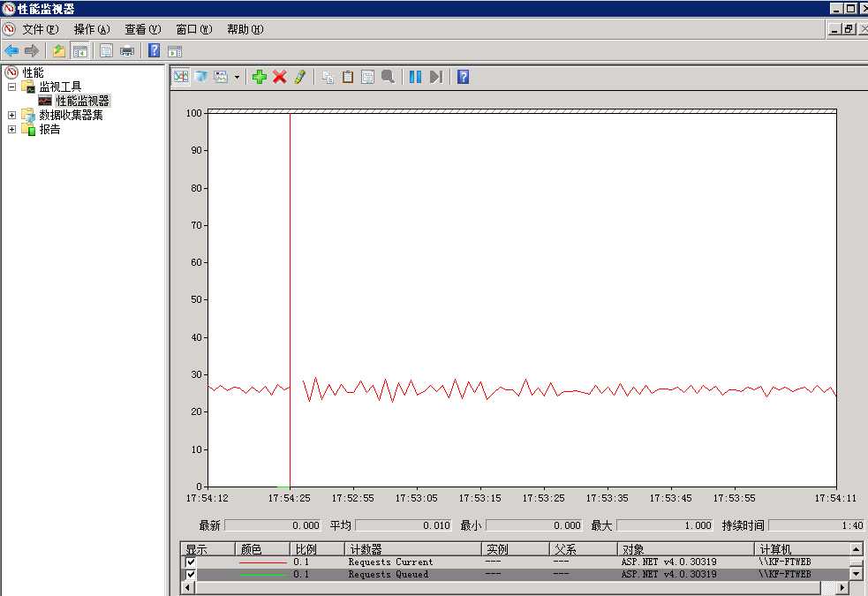The width and height of the screenshot is (868, 596).
Task: Click the blue back arrow in the toolbar
Action: click(x=11, y=50)
